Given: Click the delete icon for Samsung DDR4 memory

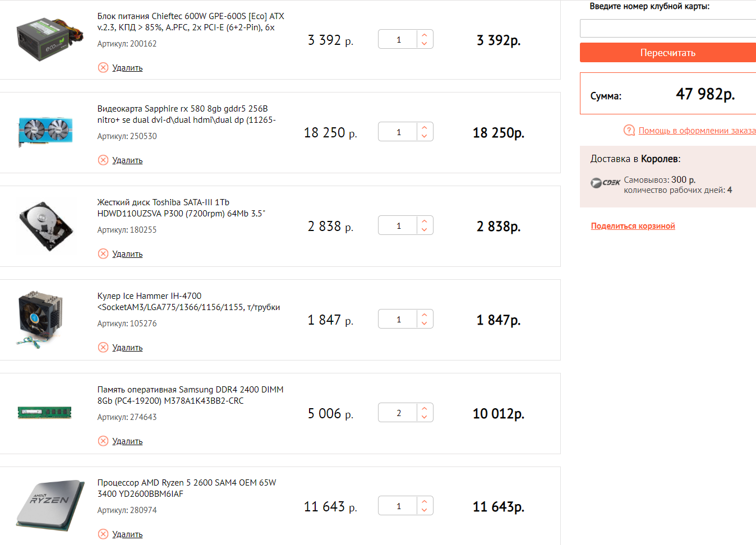Looking at the screenshot, I should (103, 441).
